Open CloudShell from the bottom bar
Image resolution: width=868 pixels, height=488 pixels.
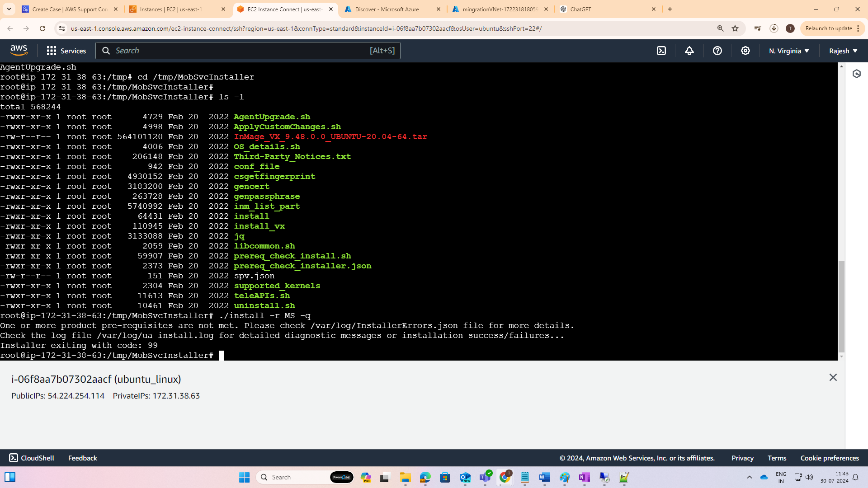31,458
